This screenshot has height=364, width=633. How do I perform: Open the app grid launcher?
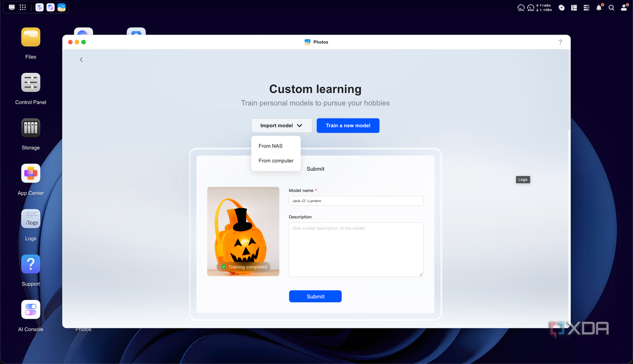point(23,7)
